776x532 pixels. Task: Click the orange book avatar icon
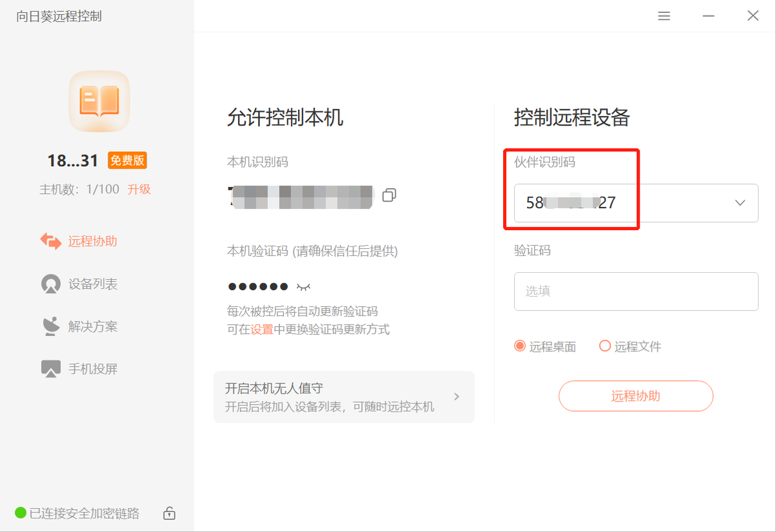100,101
